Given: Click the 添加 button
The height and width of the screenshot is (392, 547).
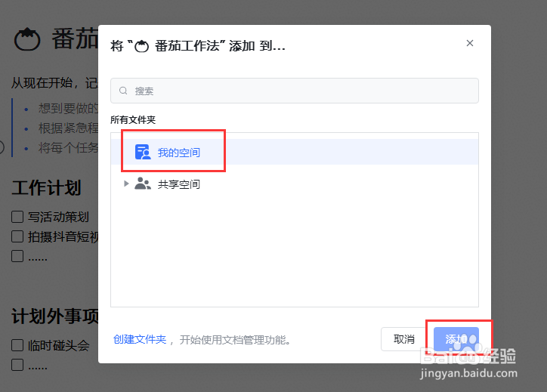Looking at the screenshot, I should [456, 339].
